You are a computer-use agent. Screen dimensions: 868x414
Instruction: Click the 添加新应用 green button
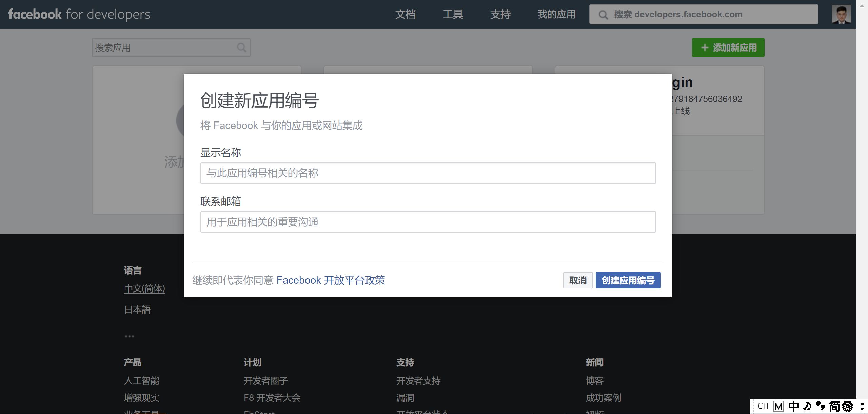coord(728,48)
